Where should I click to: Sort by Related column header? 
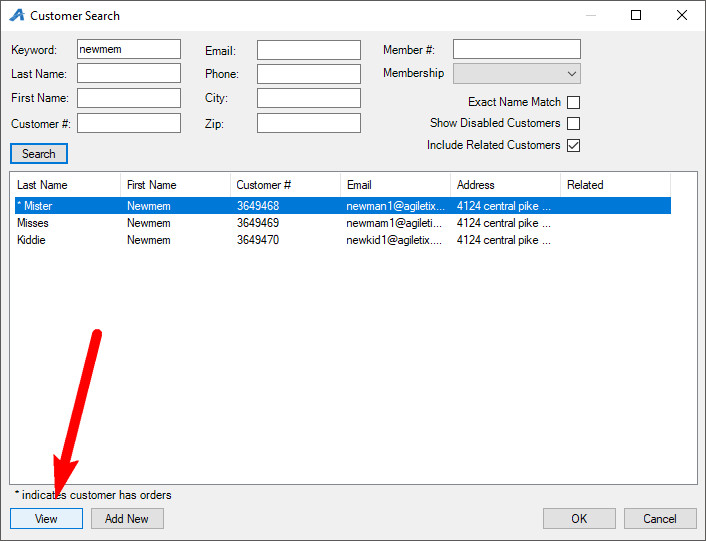615,185
